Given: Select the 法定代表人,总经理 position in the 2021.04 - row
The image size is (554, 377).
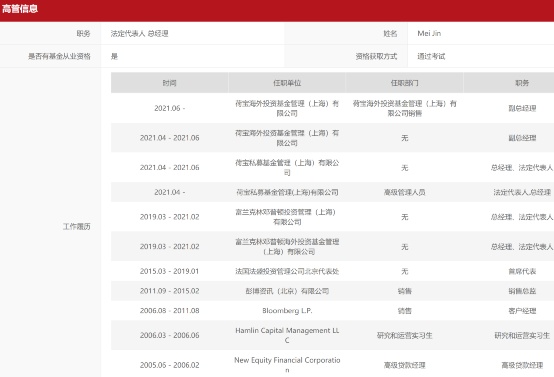Looking at the screenshot, I should pyautogui.click(x=522, y=192).
